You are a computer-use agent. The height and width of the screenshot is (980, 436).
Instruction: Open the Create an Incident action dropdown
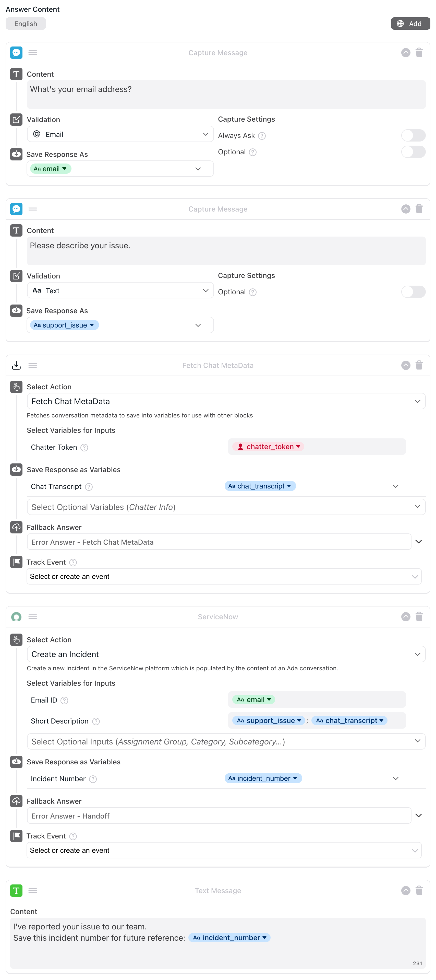226,654
